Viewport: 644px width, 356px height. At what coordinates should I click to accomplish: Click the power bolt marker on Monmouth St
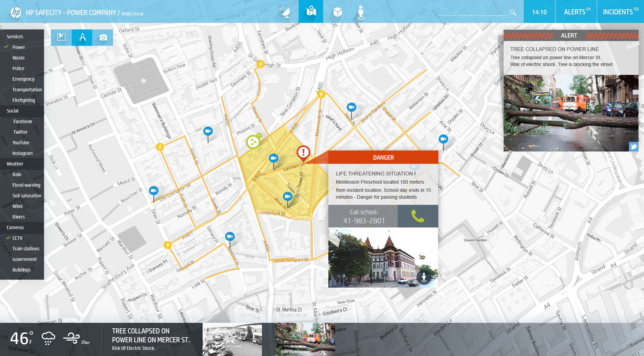321,94
